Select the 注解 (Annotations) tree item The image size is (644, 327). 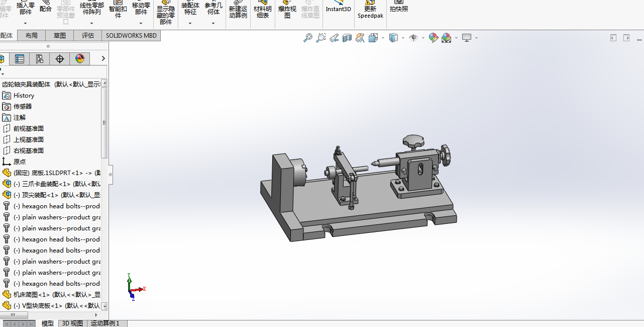coord(14,118)
